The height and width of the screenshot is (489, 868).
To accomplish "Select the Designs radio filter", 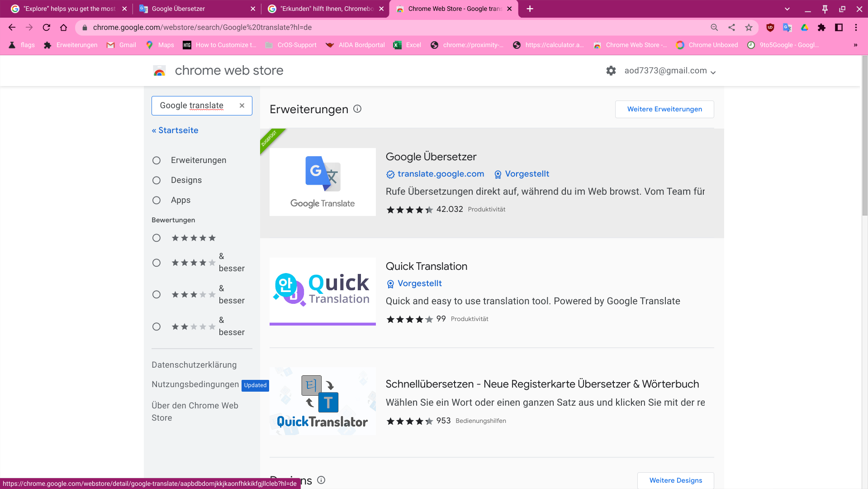I will tap(157, 181).
